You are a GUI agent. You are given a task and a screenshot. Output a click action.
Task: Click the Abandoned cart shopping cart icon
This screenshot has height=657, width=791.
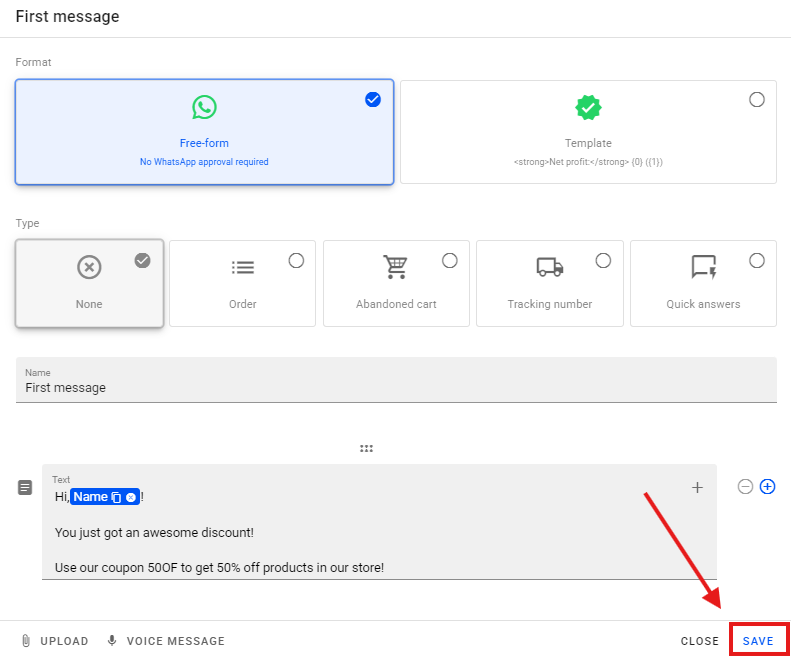point(396,267)
